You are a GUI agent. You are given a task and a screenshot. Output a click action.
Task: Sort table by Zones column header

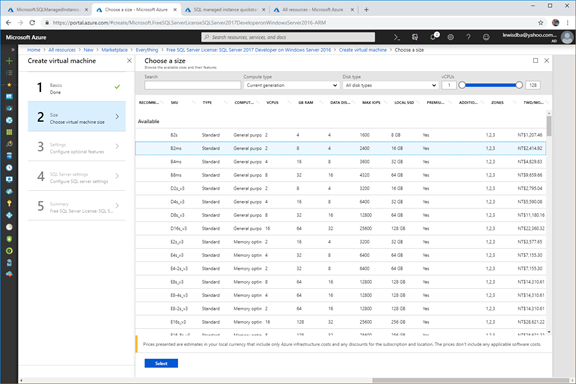click(x=497, y=103)
